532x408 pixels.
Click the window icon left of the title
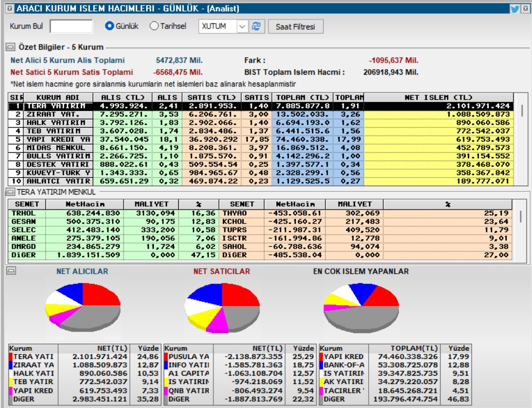10,8
